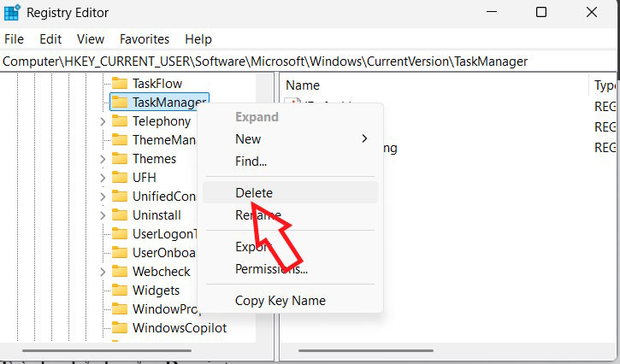The height and width of the screenshot is (364, 620).
Task: Open the Favorites menu
Action: (x=145, y=39)
